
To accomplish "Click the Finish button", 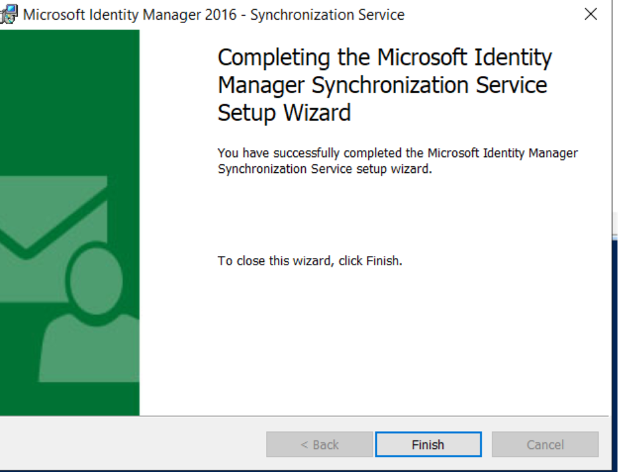I will (x=428, y=444).
